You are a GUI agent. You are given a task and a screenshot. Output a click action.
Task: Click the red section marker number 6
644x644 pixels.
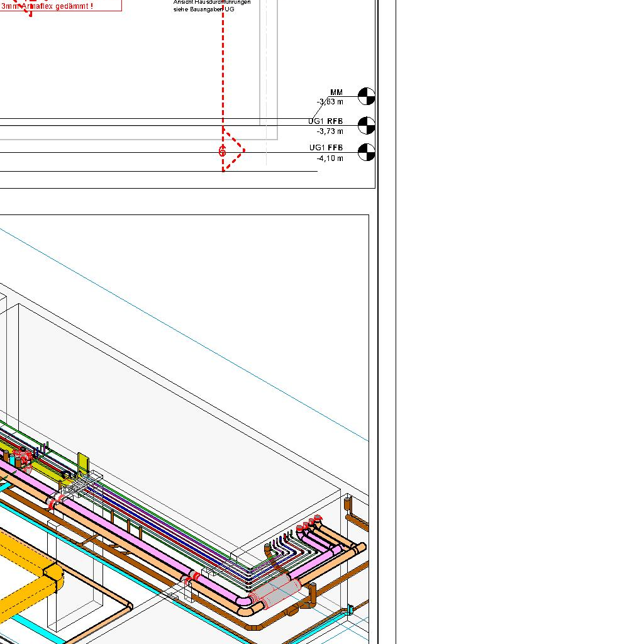(222, 152)
